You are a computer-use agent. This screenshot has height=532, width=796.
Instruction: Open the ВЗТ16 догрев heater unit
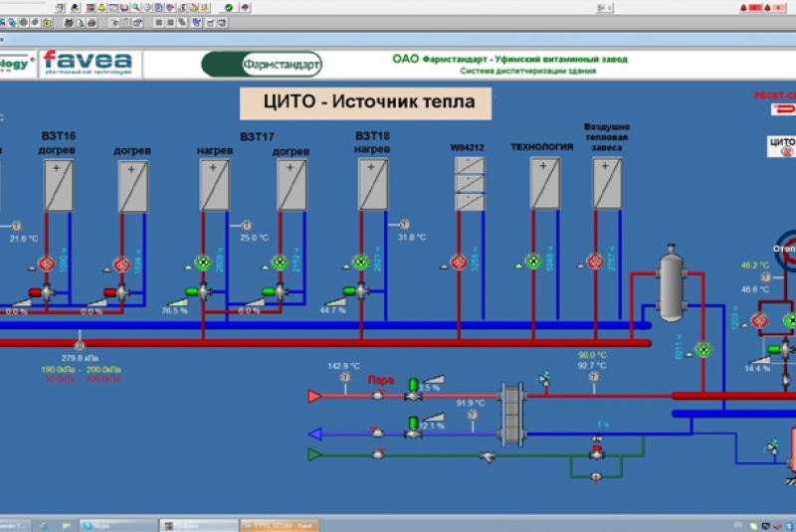click(59, 185)
